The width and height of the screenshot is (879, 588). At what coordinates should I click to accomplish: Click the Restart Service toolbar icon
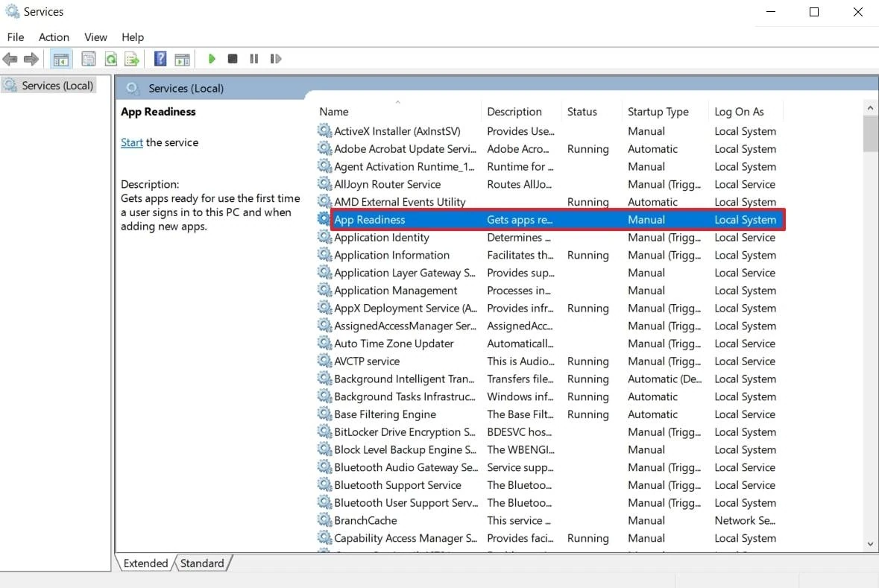click(x=276, y=59)
